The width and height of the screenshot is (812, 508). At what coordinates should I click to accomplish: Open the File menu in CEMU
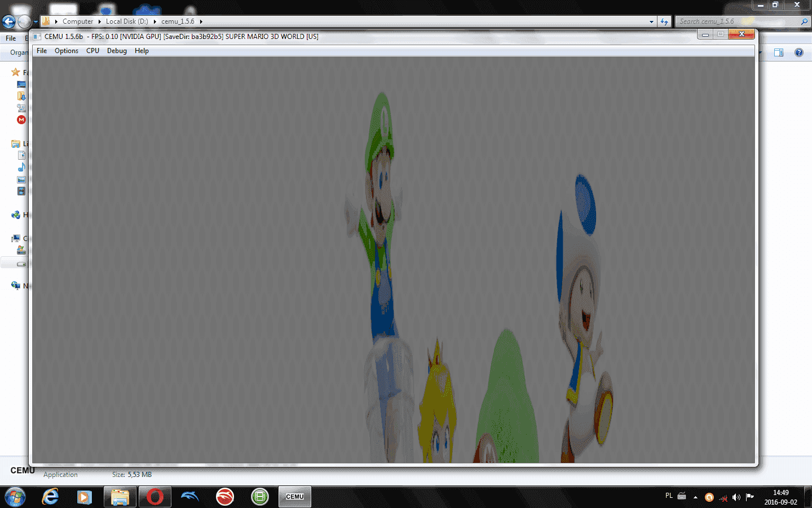pyautogui.click(x=42, y=51)
